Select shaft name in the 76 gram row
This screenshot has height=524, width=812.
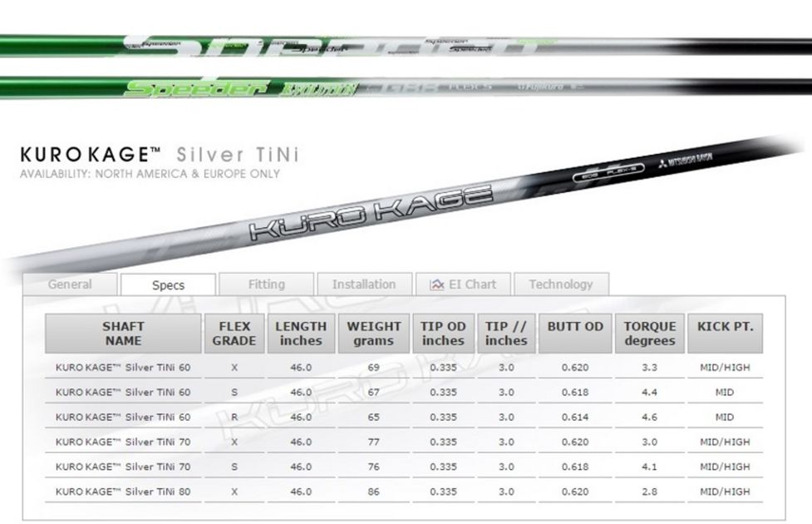click(123, 467)
